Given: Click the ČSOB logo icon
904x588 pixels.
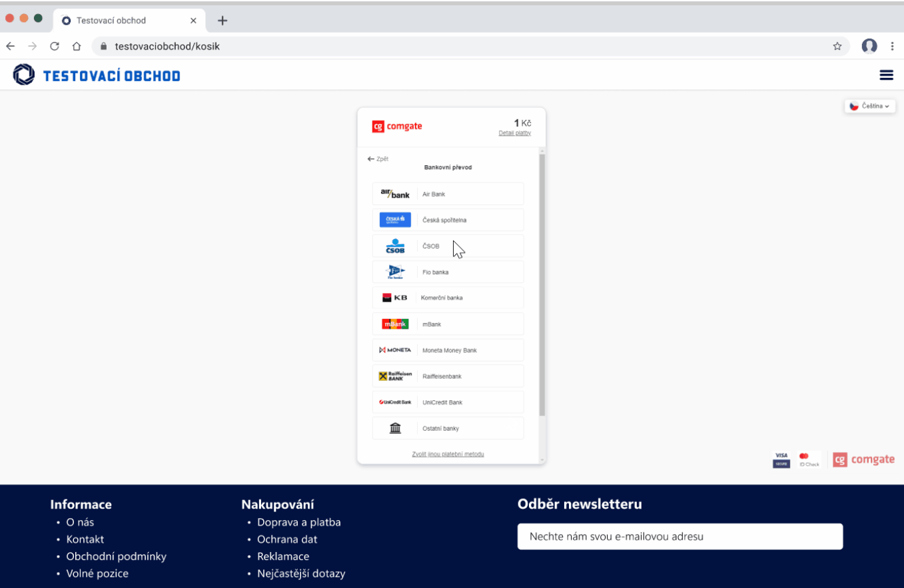Looking at the screenshot, I should [x=395, y=246].
